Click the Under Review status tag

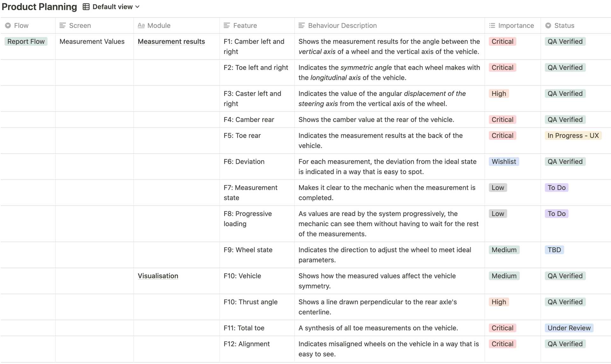(x=569, y=328)
